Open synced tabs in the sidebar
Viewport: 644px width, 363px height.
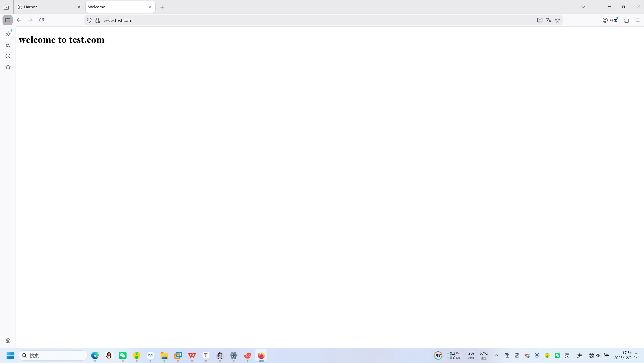tap(8, 45)
